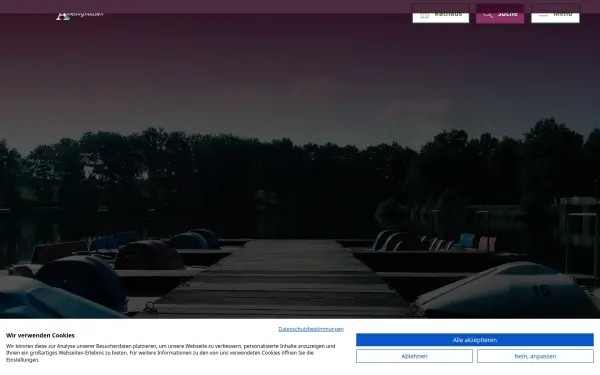
Task: Click the 'Wir verwenden Cookies' heading
Action: 40,336
